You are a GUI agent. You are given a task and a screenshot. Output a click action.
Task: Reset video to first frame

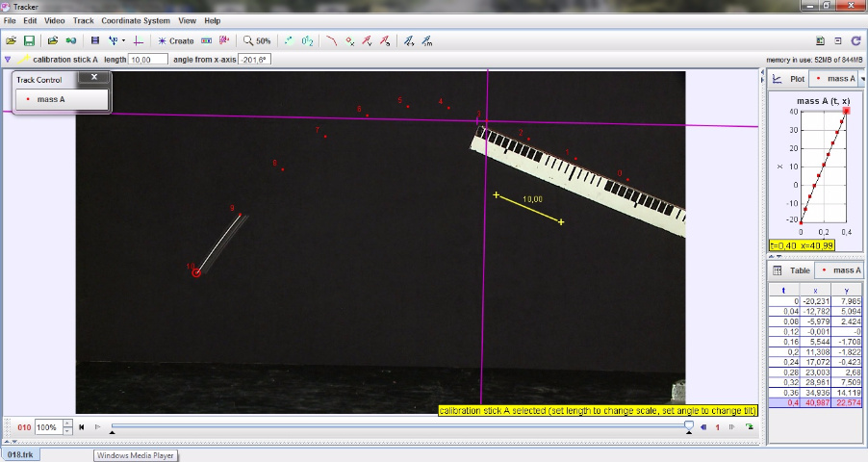tap(82, 427)
